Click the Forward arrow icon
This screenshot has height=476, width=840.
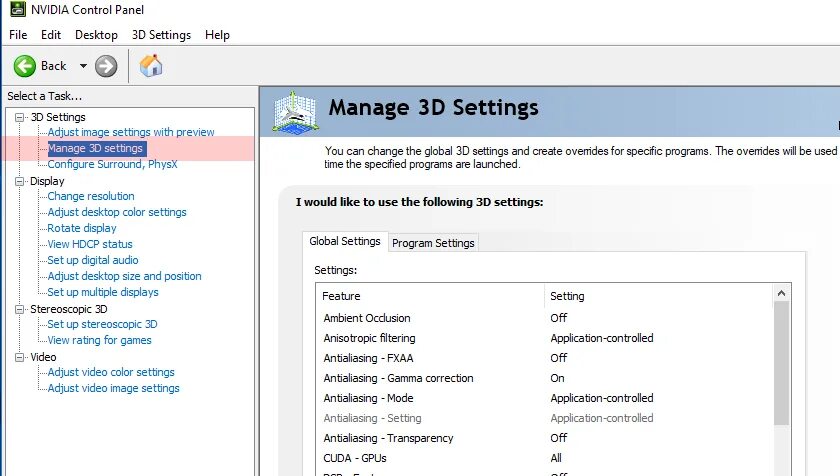tap(106, 66)
